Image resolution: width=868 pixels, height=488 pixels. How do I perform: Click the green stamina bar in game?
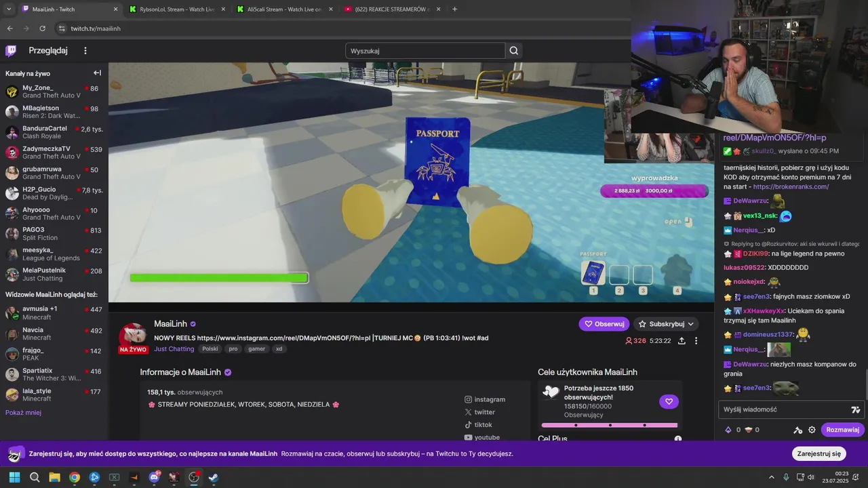pos(219,278)
